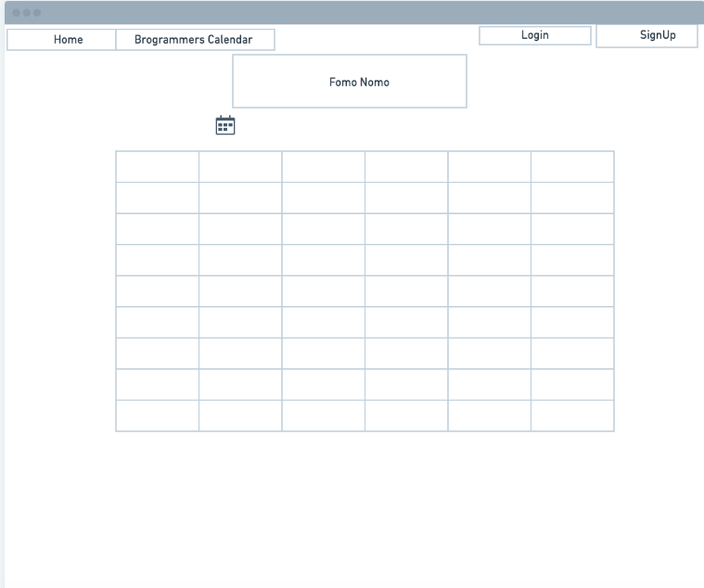Go to the Home page
The height and width of the screenshot is (588, 704).
(x=61, y=40)
